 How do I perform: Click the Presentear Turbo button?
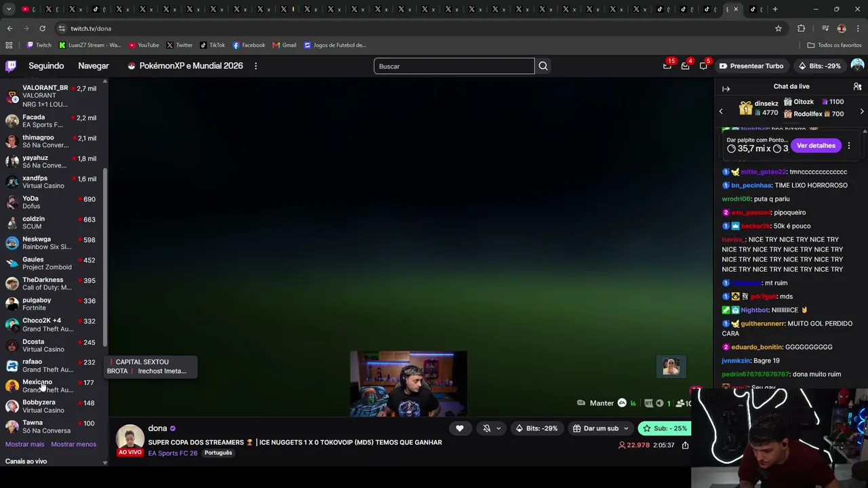coord(751,66)
